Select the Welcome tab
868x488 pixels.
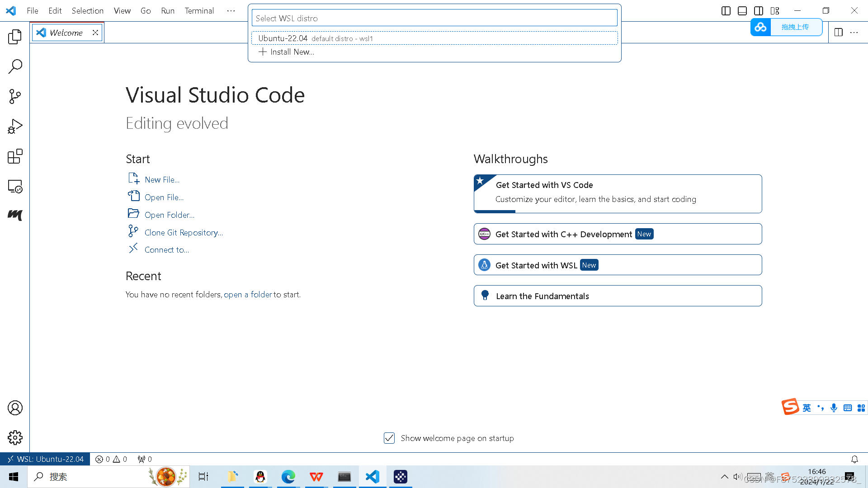(x=67, y=33)
